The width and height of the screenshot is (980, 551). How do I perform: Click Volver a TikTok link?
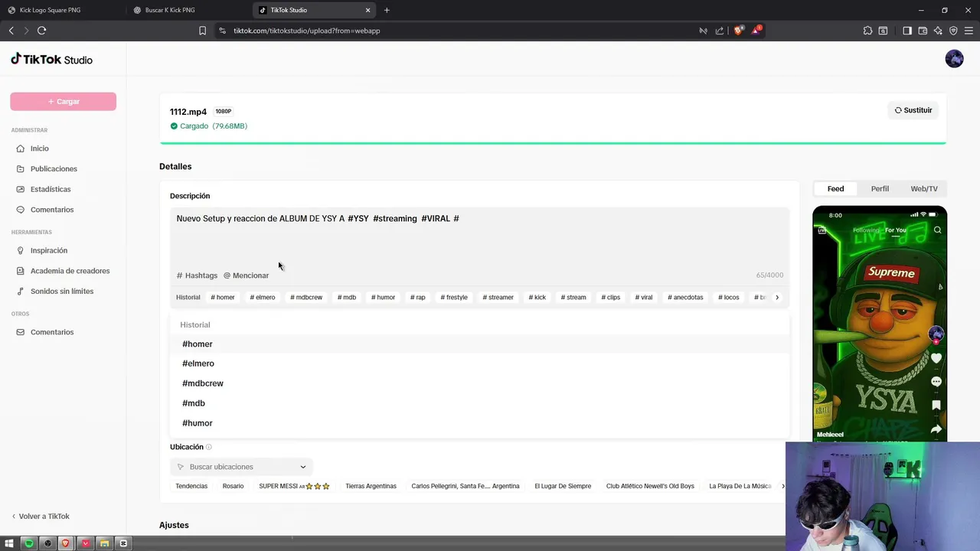coord(41,517)
